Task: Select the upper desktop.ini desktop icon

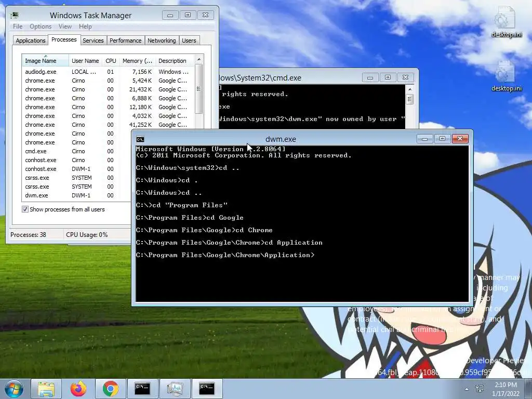Action: pos(506,22)
